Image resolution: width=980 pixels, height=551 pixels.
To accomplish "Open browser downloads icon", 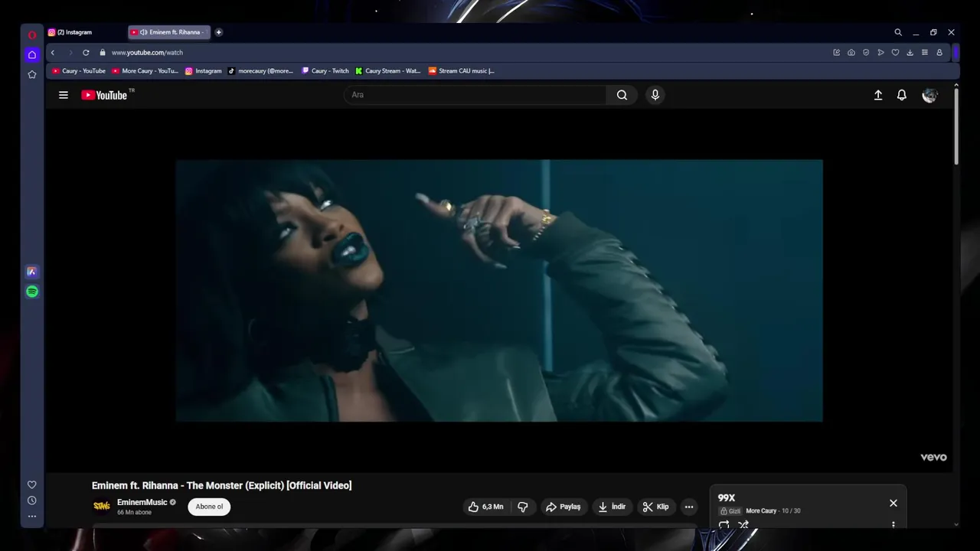I will [910, 53].
